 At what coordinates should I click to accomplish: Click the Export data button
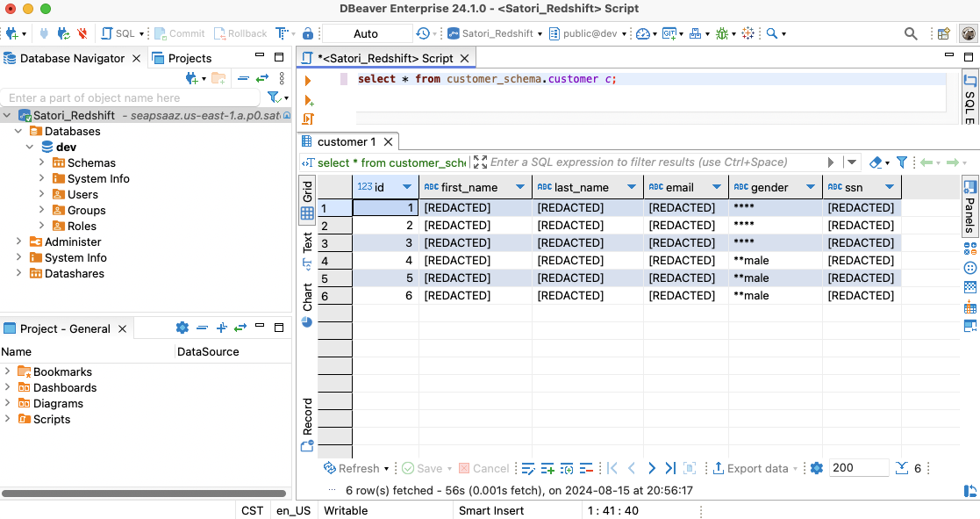click(750, 468)
